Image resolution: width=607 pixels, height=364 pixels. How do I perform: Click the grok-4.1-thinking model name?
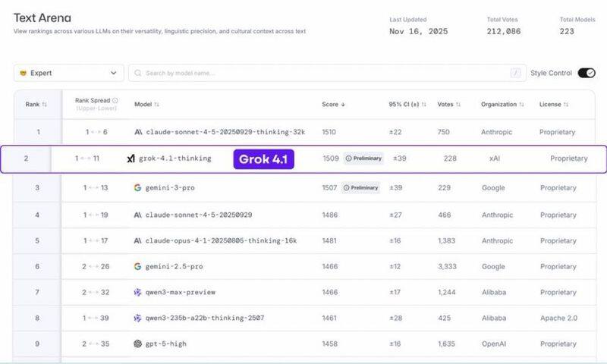click(175, 158)
